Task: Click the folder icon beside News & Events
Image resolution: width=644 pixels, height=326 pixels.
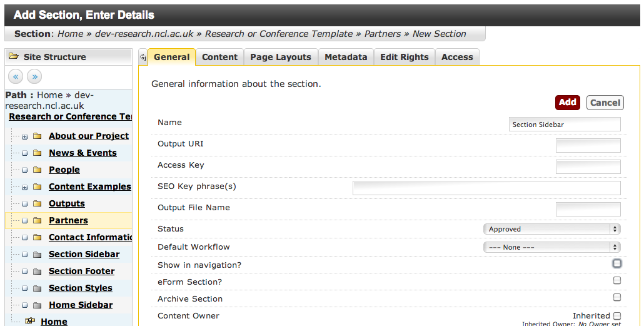Action: pyautogui.click(x=37, y=153)
